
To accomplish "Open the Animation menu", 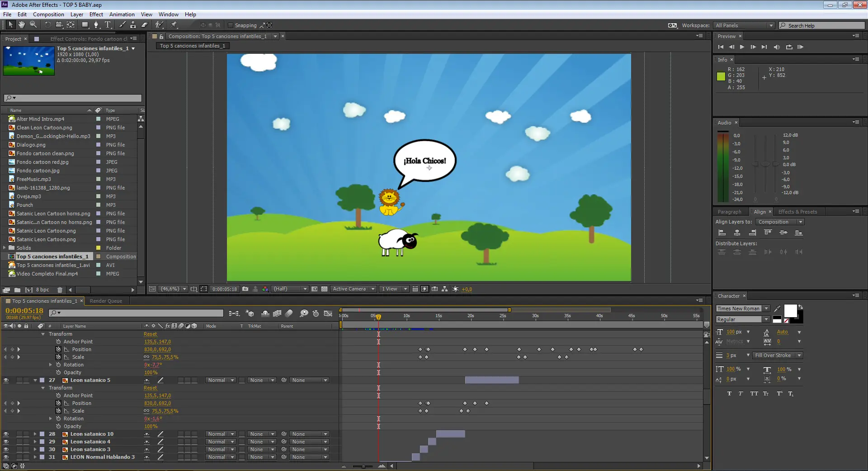I will click(x=122, y=14).
